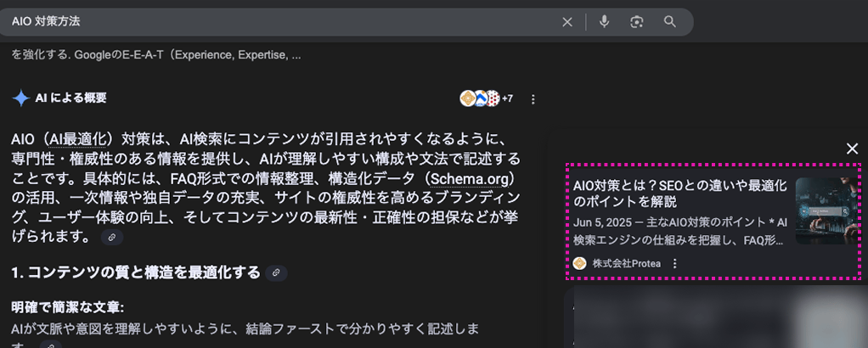Focus the search box containing AIO 対策方法

point(280,22)
